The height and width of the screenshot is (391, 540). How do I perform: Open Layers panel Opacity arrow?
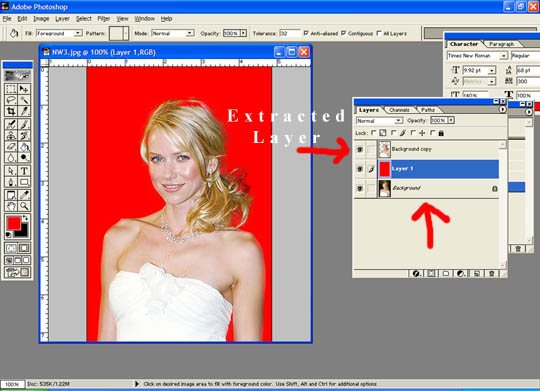[451, 120]
